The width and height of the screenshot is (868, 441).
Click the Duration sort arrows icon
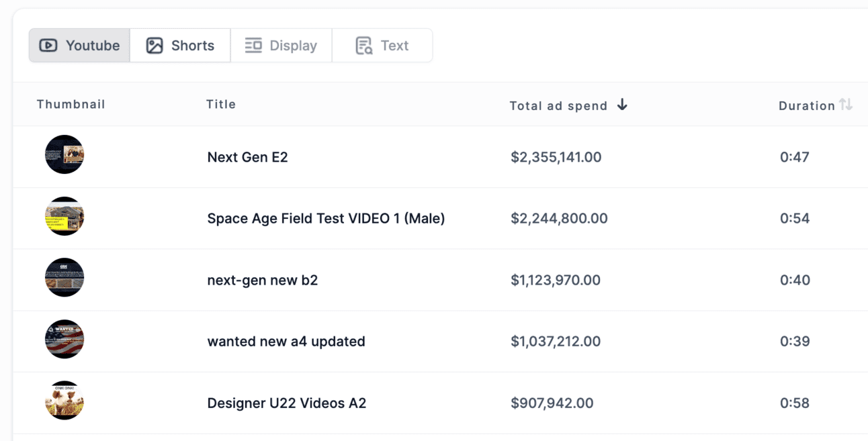tap(846, 105)
